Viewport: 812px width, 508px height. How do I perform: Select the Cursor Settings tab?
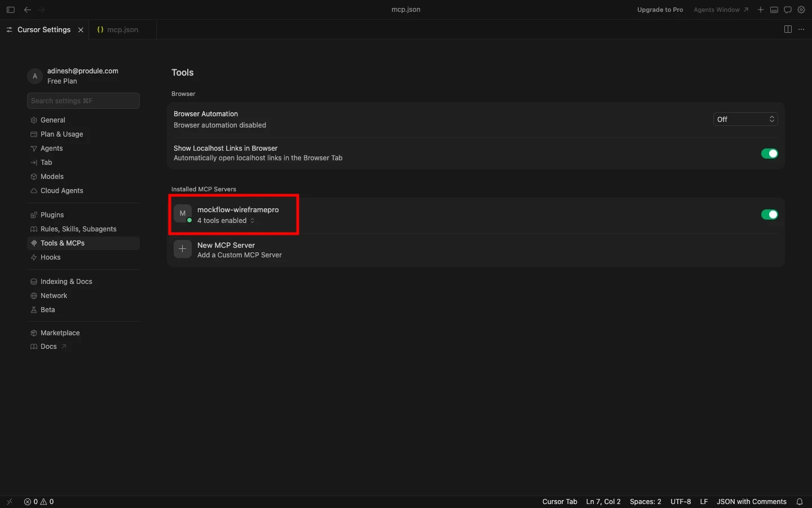point(44,30)
